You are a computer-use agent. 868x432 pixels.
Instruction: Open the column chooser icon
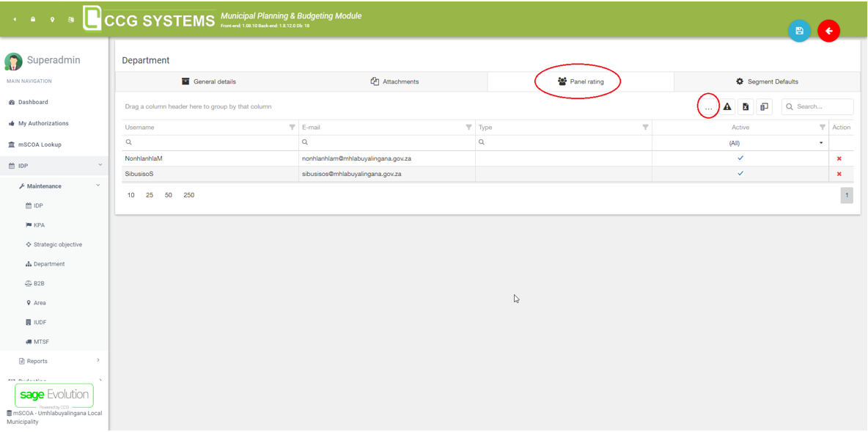tap(764, 107)
